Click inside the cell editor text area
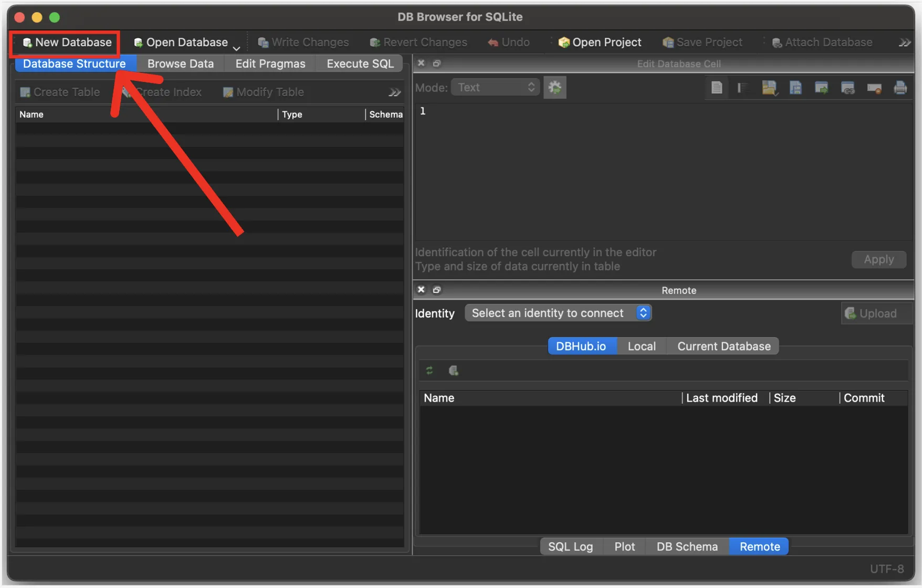 click(662, 173)
